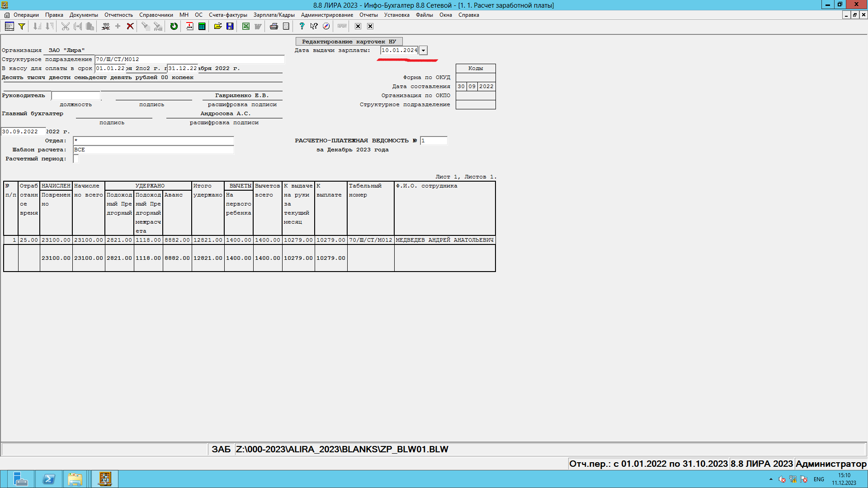Click the printer toolbar icon
This screenshot has height=488, width=868.
(274, 26)
